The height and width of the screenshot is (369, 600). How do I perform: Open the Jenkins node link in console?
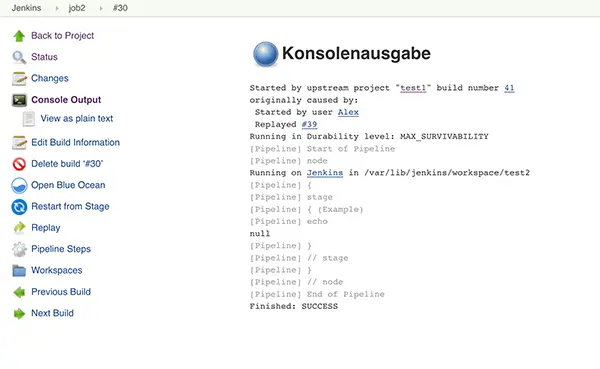pyautogui.click(x=325, y=173)
